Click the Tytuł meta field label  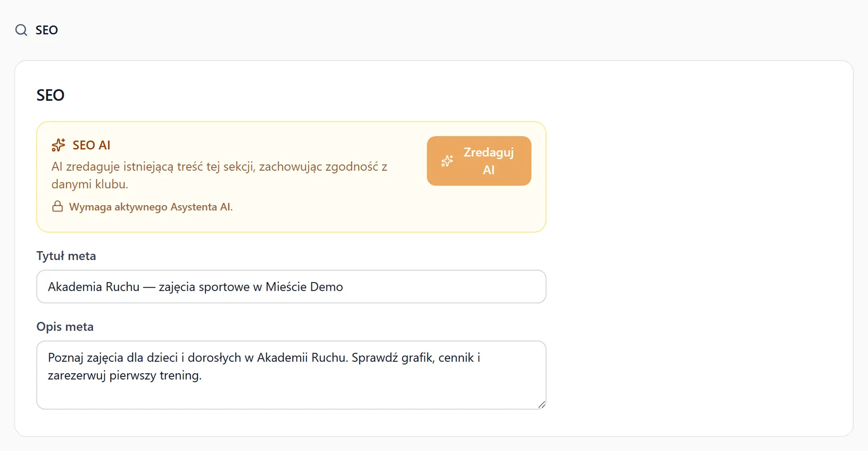pyautogui.click(x=66, y=256)
